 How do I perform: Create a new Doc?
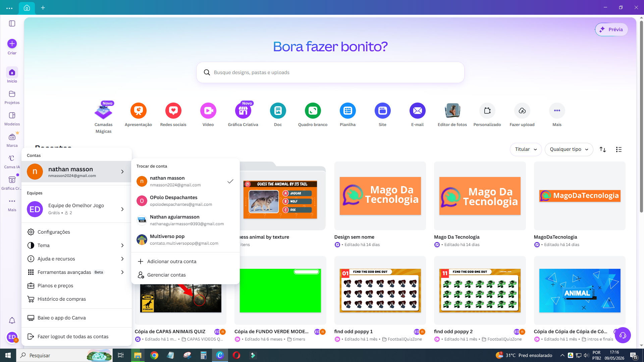point(278,115)
